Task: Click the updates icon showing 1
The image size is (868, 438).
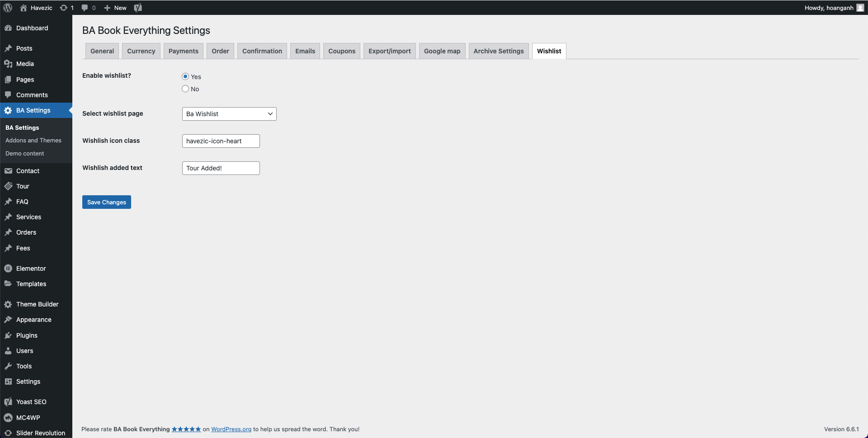Action: (x=64, y=8)
